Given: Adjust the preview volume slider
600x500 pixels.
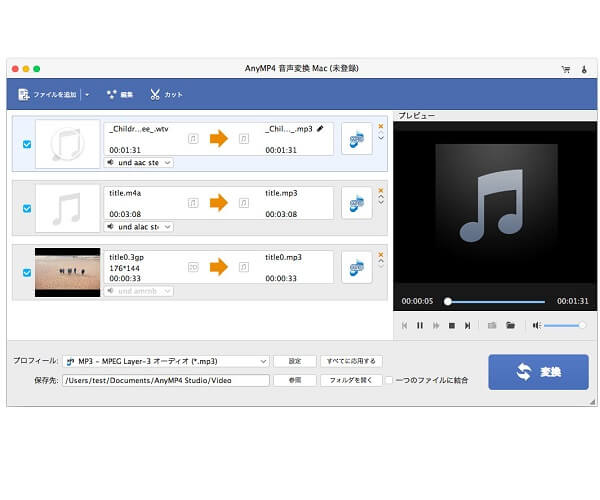Looking at the screenshot, I should [564, 326].
